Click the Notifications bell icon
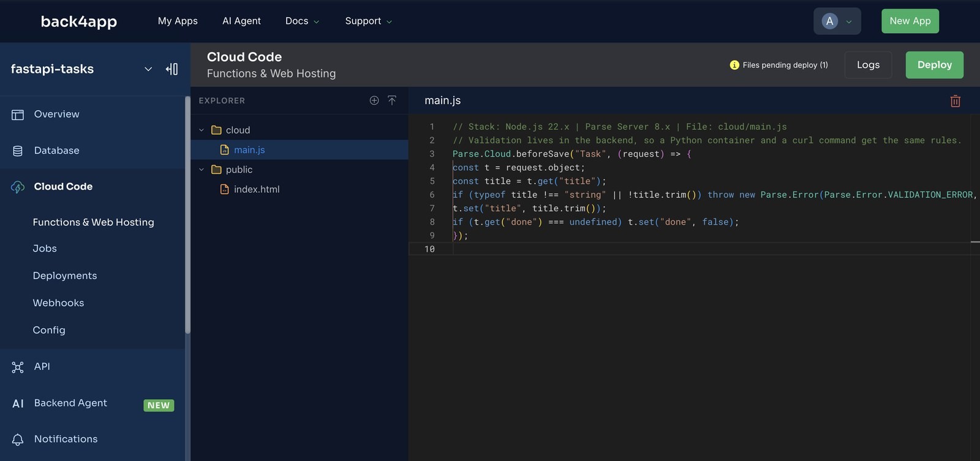 (18, 440)
